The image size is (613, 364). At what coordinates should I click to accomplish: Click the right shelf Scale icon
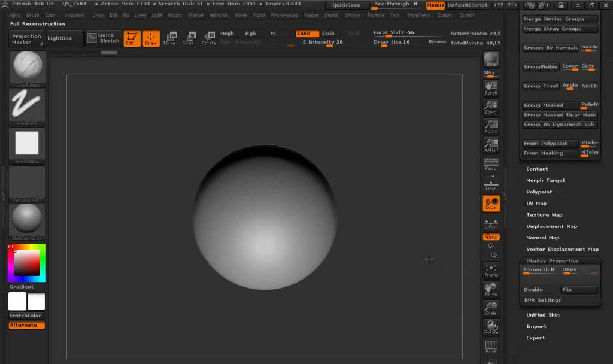point(491,308)
